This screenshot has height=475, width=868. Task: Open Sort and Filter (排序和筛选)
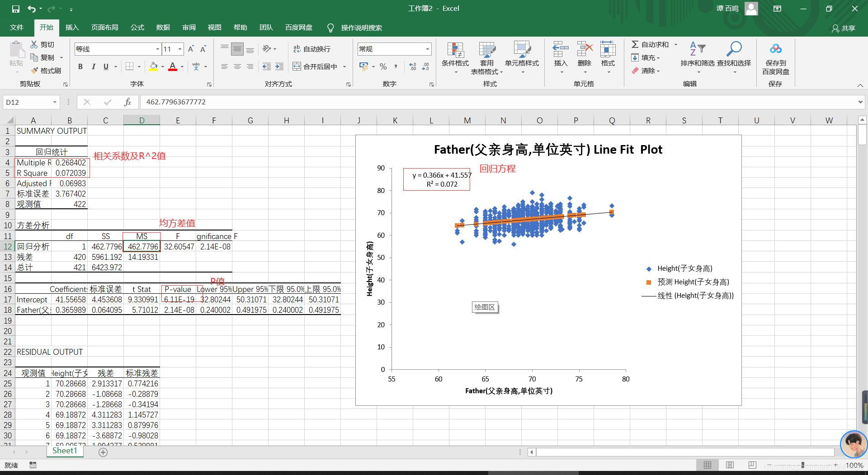pyautogui.click(x=698, y=58)
